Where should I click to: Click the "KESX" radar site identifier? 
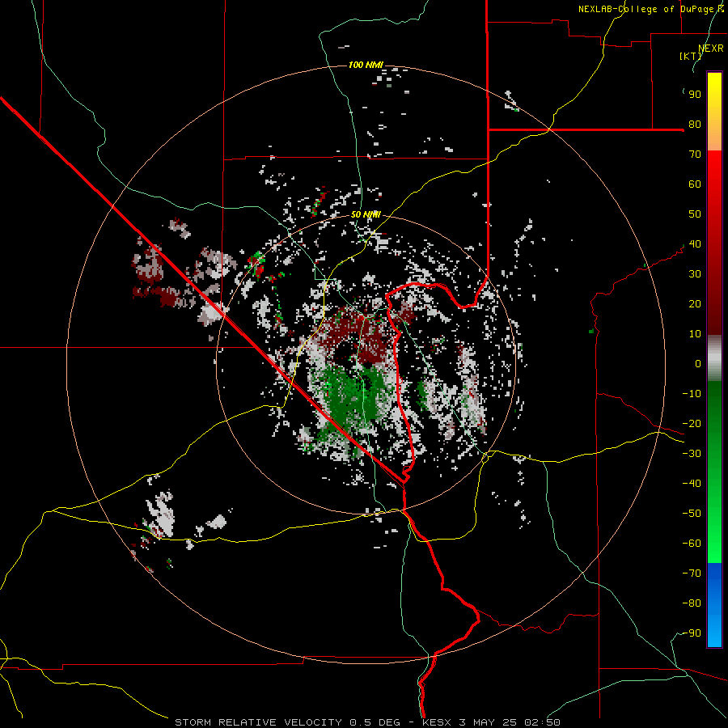pos(438,722)
